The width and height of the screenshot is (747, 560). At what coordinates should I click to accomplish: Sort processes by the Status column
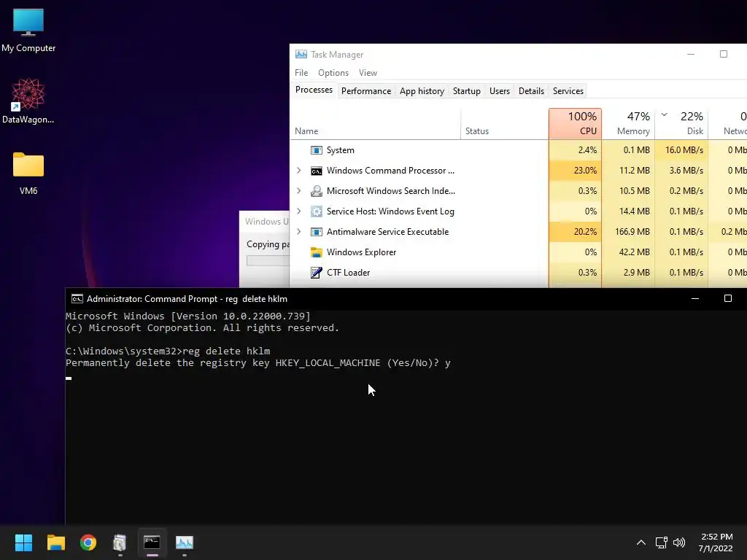tap(505, 124)
